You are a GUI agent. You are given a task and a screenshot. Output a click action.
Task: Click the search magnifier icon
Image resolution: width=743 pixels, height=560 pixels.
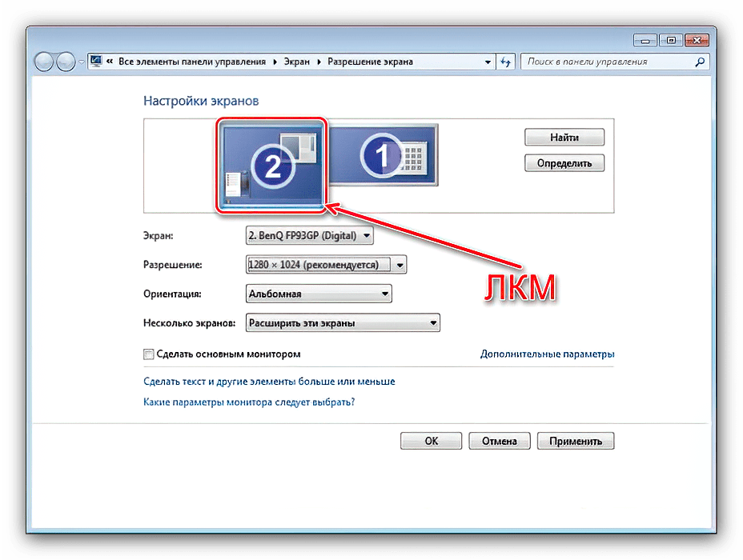coord(700,62)
